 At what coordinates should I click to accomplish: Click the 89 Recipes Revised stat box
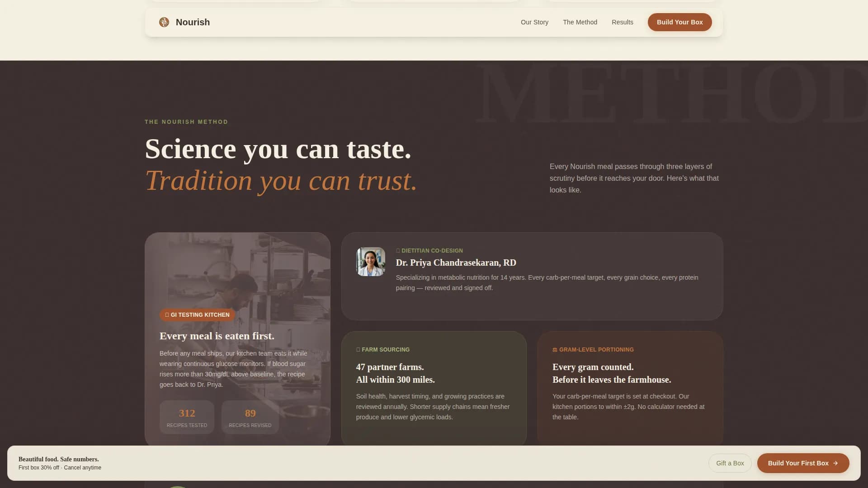(x=250, y=417)
